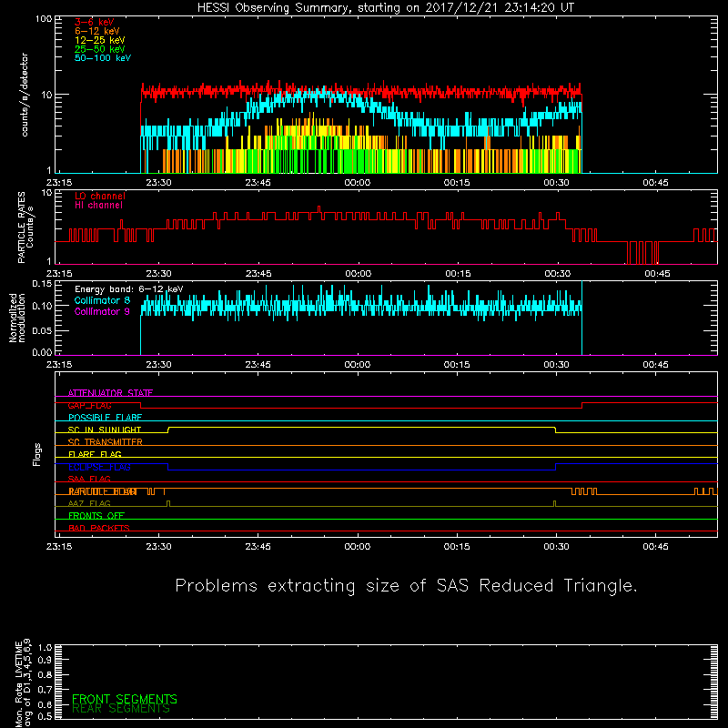Select the GAP_FLAG label
Viewport: 728px width, 728px height.
[x=89, y=405]
